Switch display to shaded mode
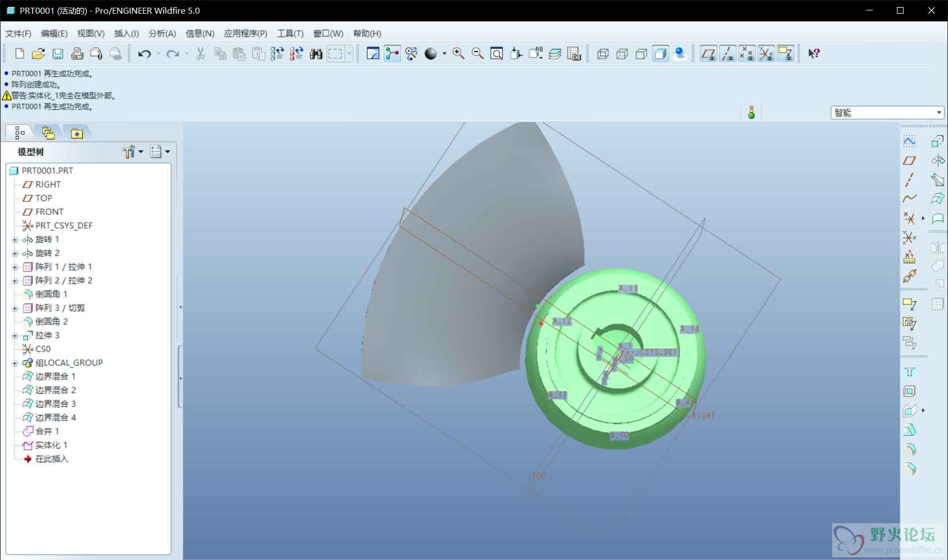Image resolution: width=948 pixels, height=560 pixels. tap(660, 54)
